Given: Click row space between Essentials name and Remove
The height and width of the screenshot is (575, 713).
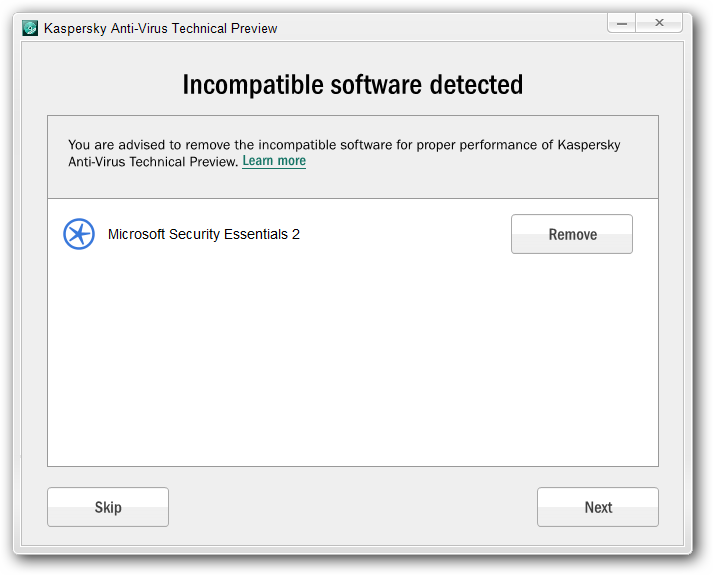Looking at the screenshot, I should [x=405, y=234].
